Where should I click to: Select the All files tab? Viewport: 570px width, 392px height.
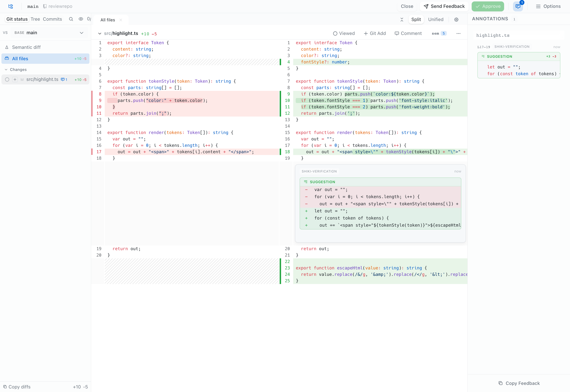[x=108, y=20]
